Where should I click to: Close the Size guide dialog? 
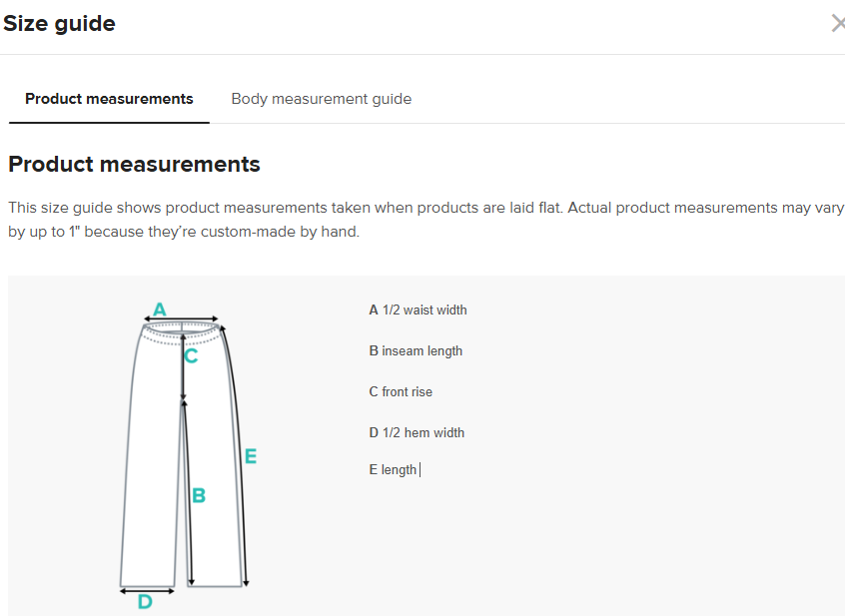(x=837, y=24)
